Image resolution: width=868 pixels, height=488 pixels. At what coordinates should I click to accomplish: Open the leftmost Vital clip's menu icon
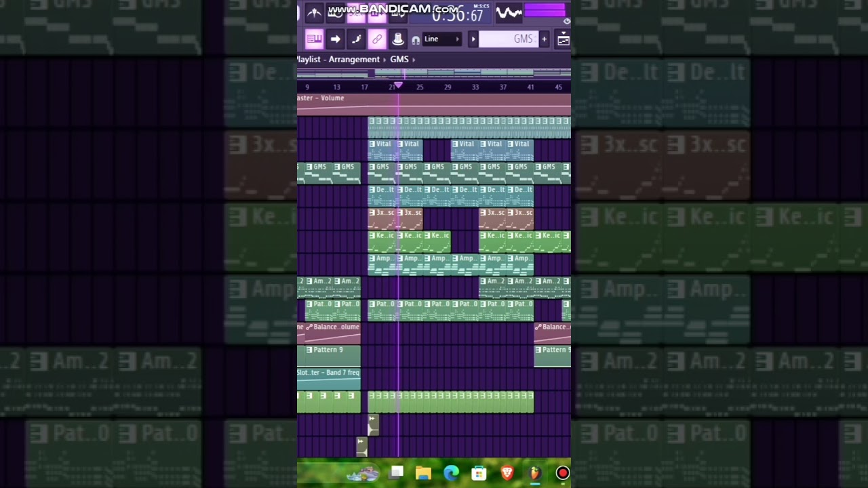372,144
